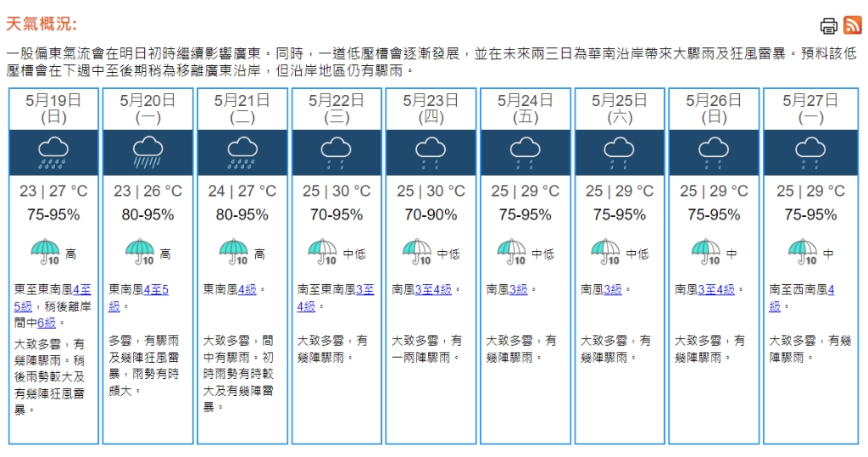Click May 19 heavy shower weather icon
The height and width of the screenshot is (457, 868).
[53, 153]
